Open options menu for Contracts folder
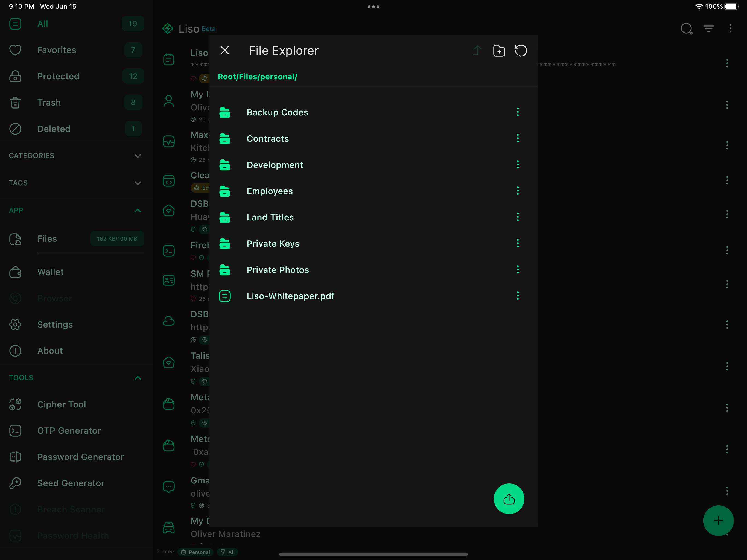The image size is (747, 560). coord(518,138)
